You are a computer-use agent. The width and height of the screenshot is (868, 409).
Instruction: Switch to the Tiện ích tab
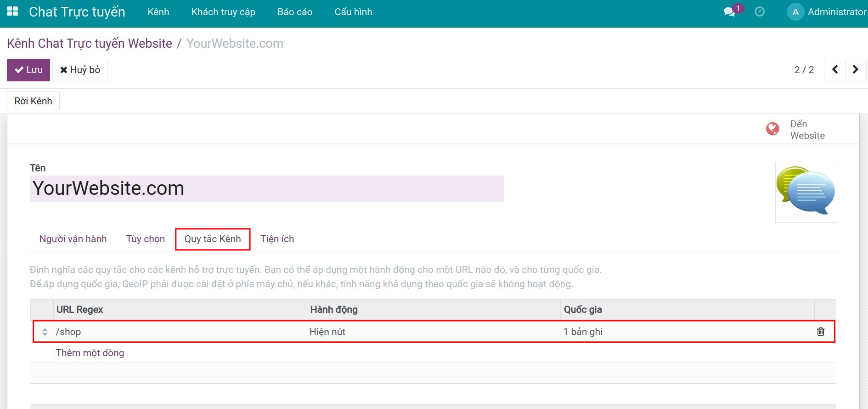click(277, 239)
